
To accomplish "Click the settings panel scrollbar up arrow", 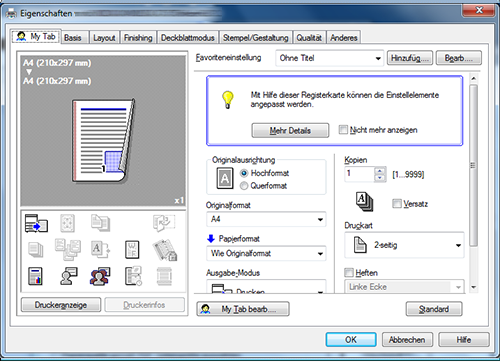I will tap(473, 79).
